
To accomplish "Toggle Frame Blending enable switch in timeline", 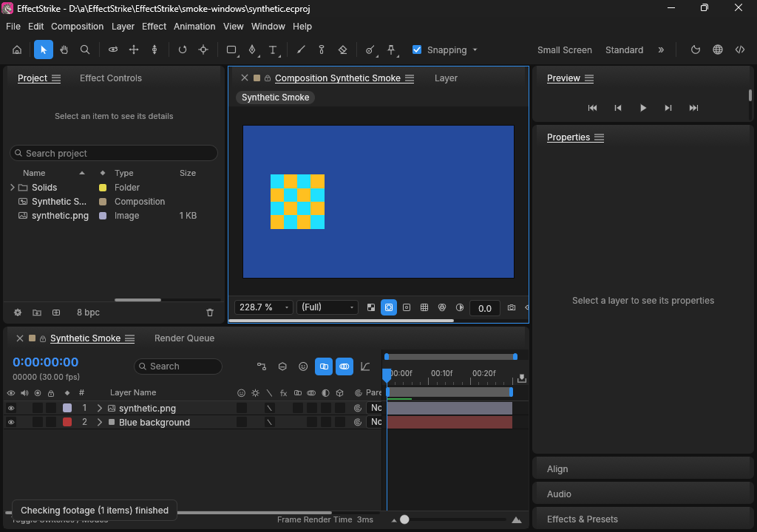I will pyautogui.click(x=324, y=366).
